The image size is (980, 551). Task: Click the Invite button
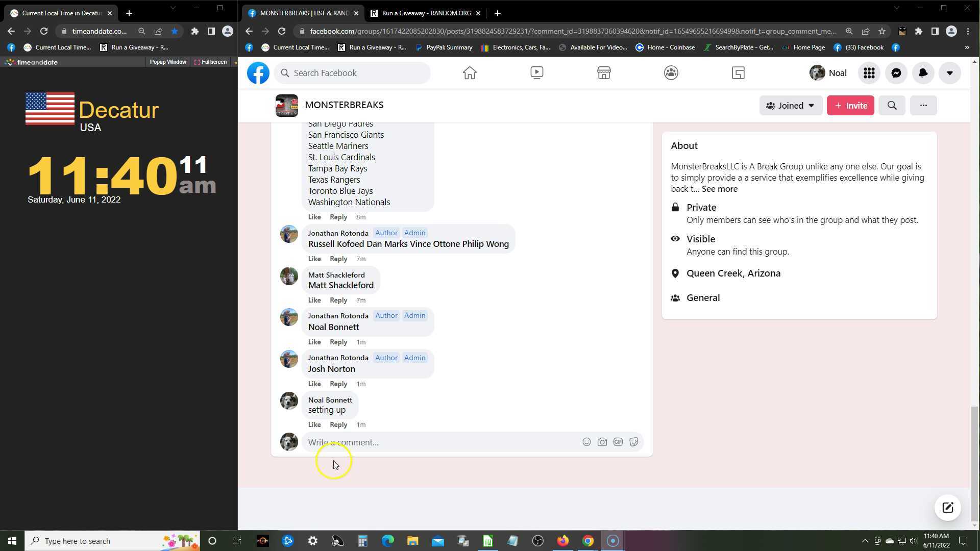click(850, 106)
